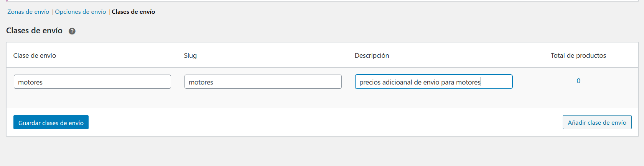
Task: Click the word precios in the description field
Action: (370, 82)
